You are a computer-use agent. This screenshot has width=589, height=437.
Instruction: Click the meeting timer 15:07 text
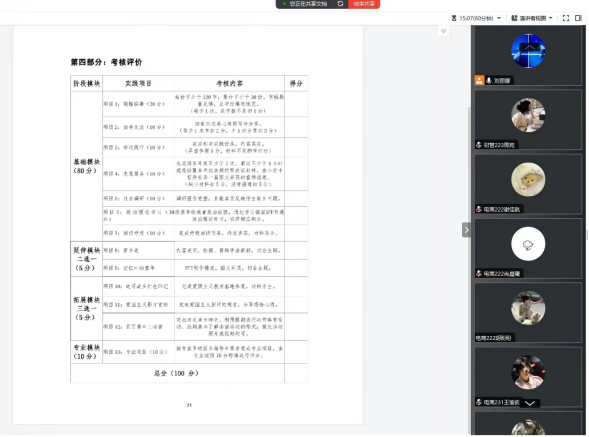pos(476,18)
